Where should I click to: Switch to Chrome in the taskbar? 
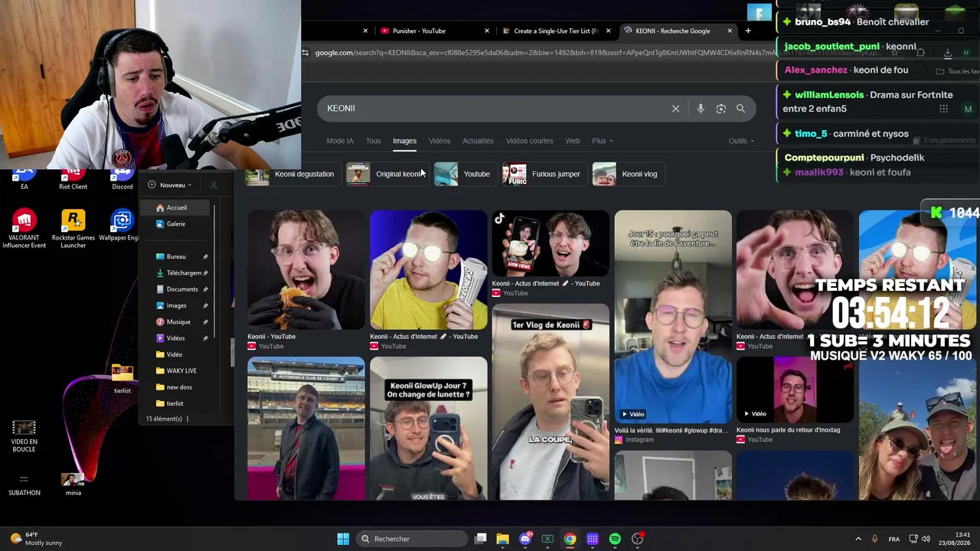click(570, 539)
